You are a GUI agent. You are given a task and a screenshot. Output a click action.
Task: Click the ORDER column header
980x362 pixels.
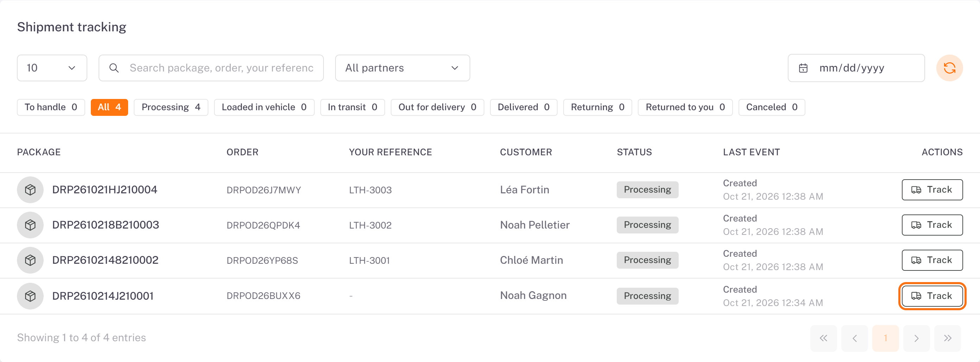coord(242,152)
